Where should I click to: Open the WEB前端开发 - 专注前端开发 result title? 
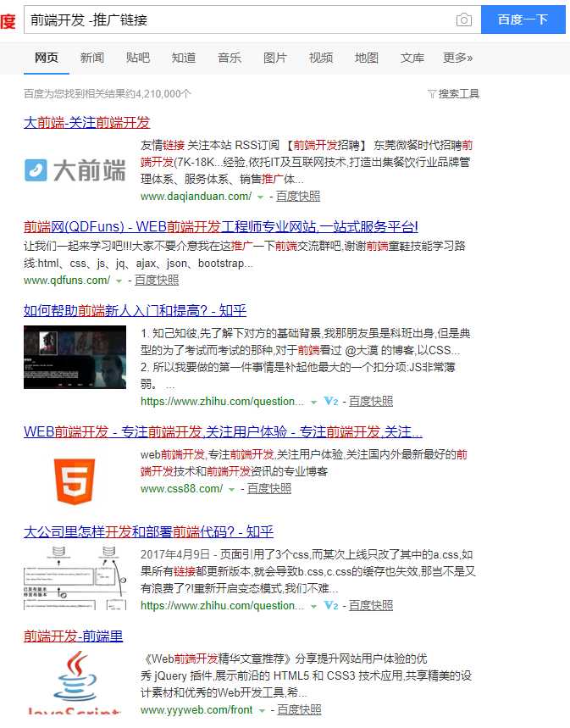point(224,431)
